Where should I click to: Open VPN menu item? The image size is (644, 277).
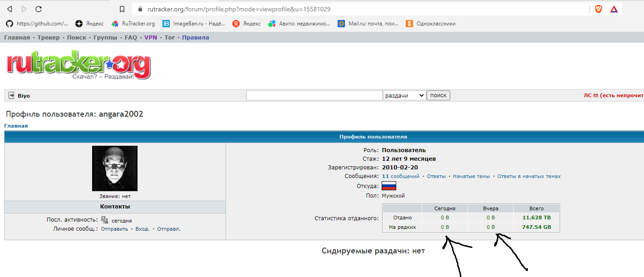[x=151, y=38]
